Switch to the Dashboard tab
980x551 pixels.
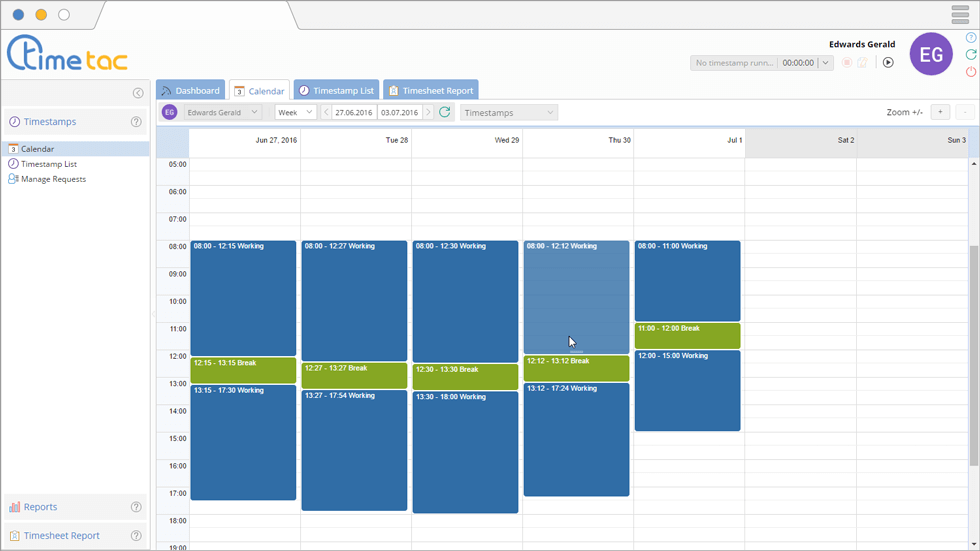coord(190,91)
